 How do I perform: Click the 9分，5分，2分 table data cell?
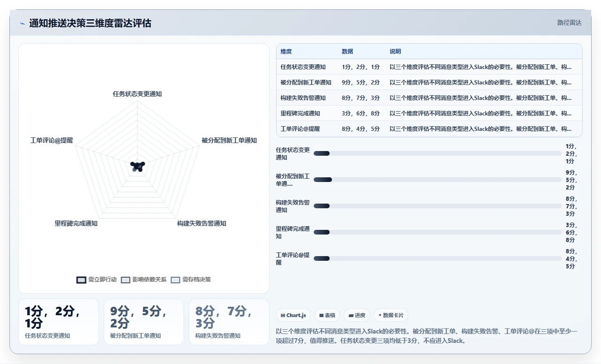[x=361, y=83]
